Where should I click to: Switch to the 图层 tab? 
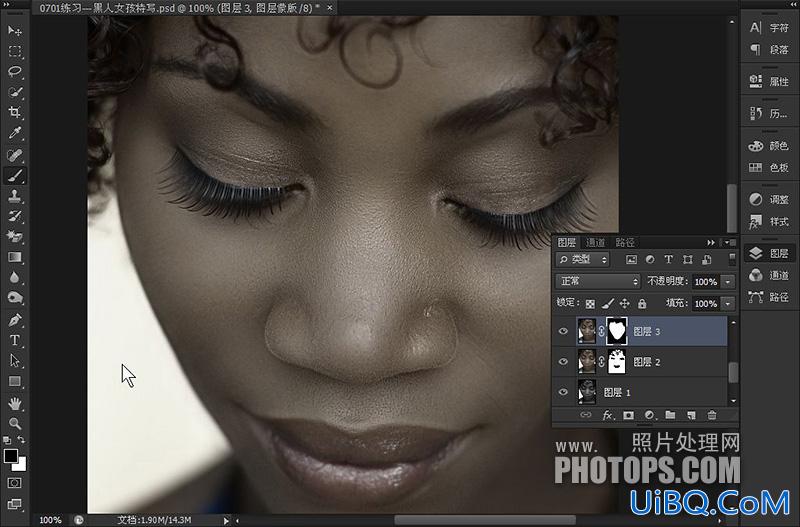click(566, 242)
